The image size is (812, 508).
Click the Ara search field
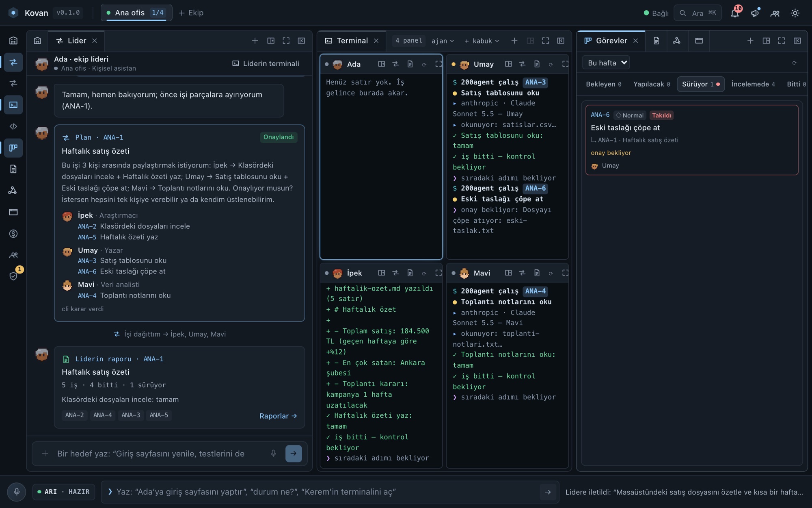(x=698, y=13)
